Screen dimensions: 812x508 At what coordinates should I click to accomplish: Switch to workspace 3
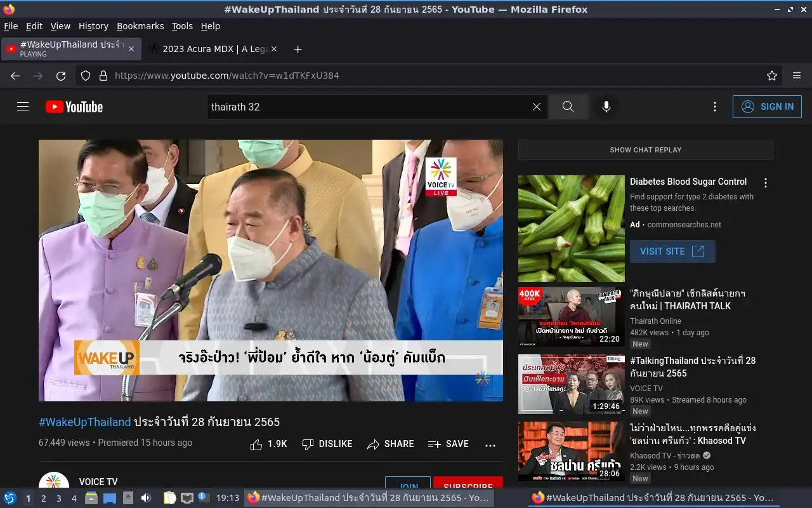tap(59, 498)
